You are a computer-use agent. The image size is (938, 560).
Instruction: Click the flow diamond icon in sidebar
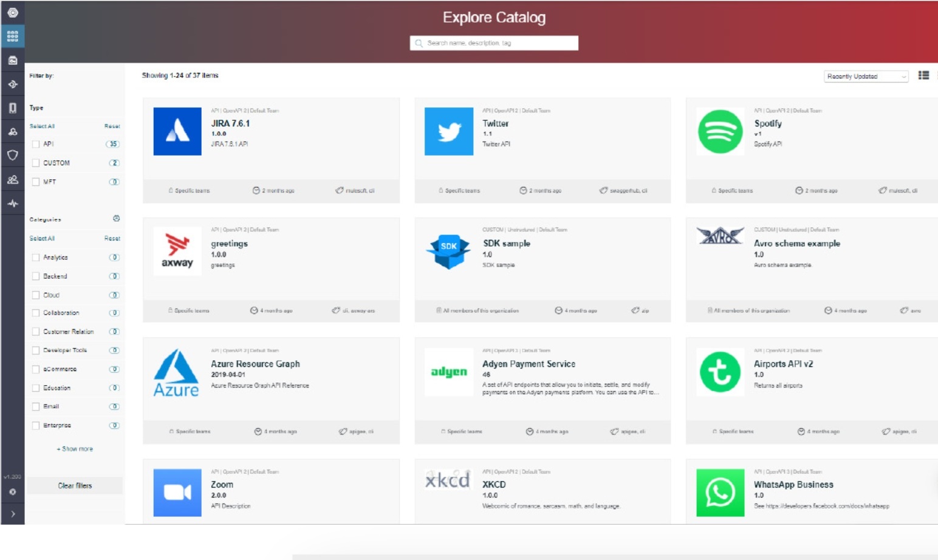(x=12, y=84)
